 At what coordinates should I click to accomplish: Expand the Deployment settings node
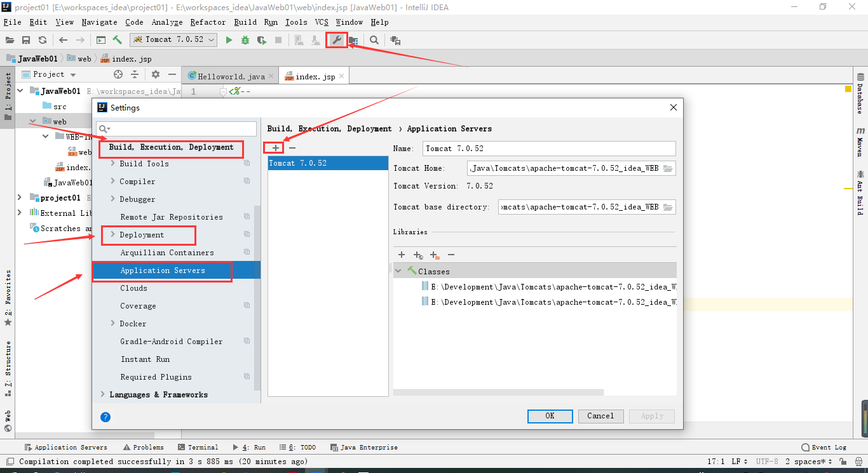pyautogui.click(x=112, y=234)
